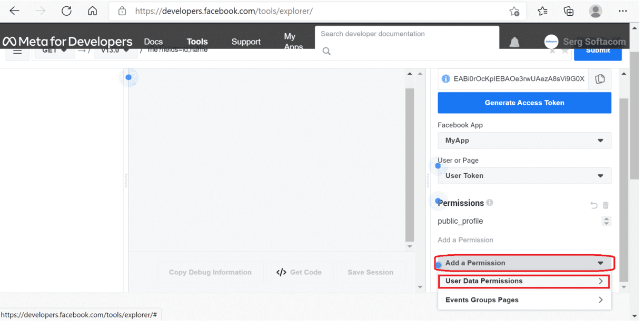The height and width of the screenshot is (329, 644).
Task: Click Copy Debug Information button
Action: click(210, 272)
